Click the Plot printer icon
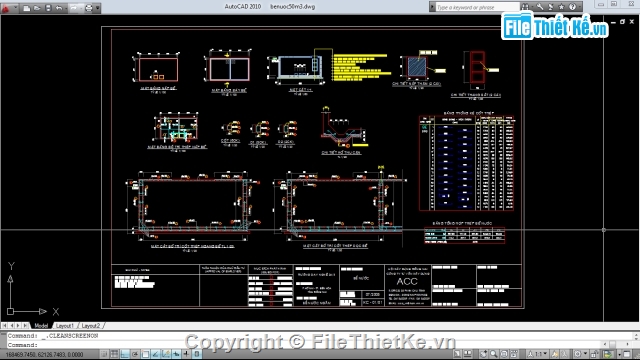Viewport: 640px width, 360px height. [x=89, y=8]
